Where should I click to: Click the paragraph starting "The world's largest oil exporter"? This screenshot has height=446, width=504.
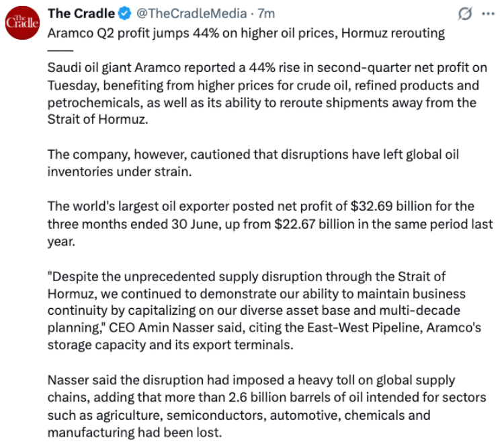(x=270, y=223)
